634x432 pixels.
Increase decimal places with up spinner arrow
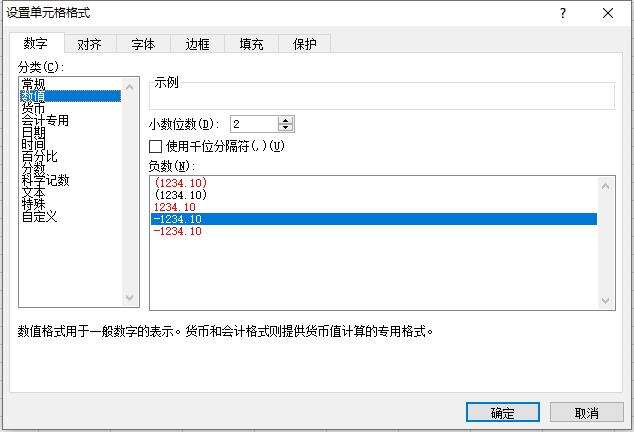[x=285, y=120]
